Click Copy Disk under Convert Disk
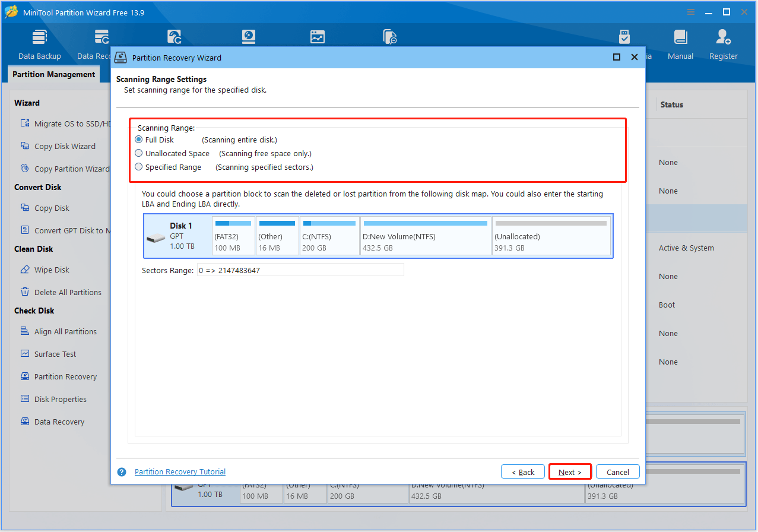This screenshot has height=532, width=758. (x=45, y=208)
